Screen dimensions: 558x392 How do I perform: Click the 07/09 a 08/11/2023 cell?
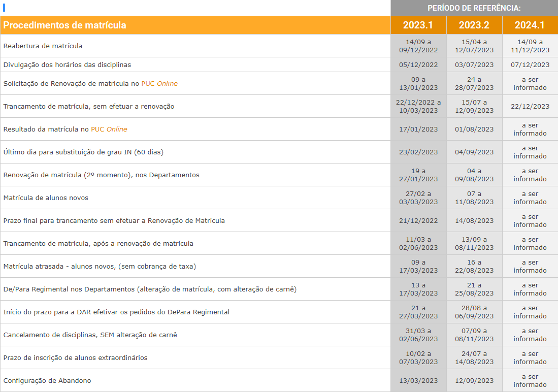(474, 335)
